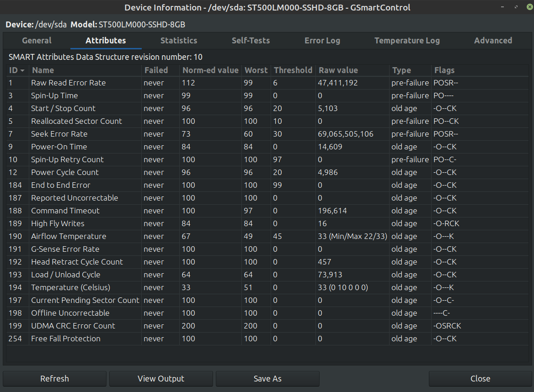Select the Reallocated Sector Count row
The width and height of the screenshot is (534, 392).
click(267, 121)
